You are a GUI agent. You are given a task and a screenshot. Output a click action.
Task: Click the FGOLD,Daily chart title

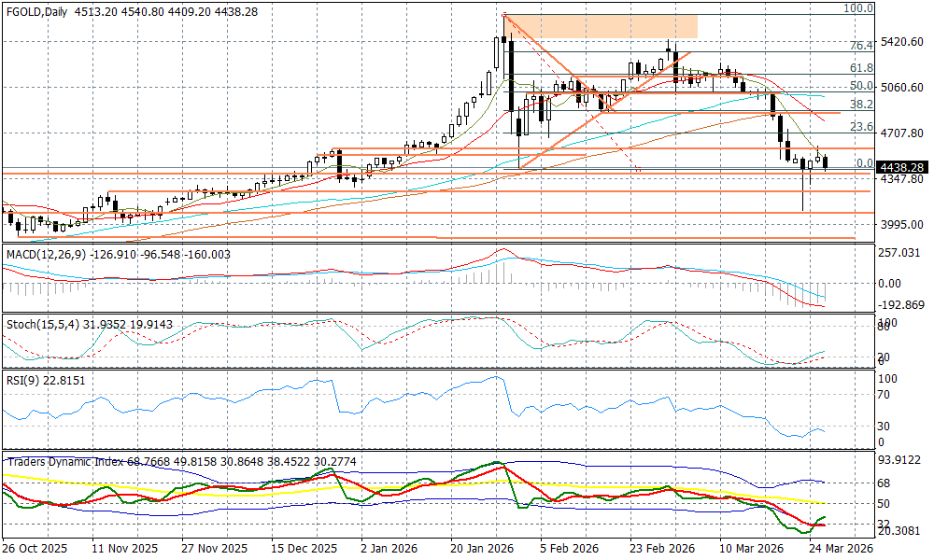pos(42,11)
